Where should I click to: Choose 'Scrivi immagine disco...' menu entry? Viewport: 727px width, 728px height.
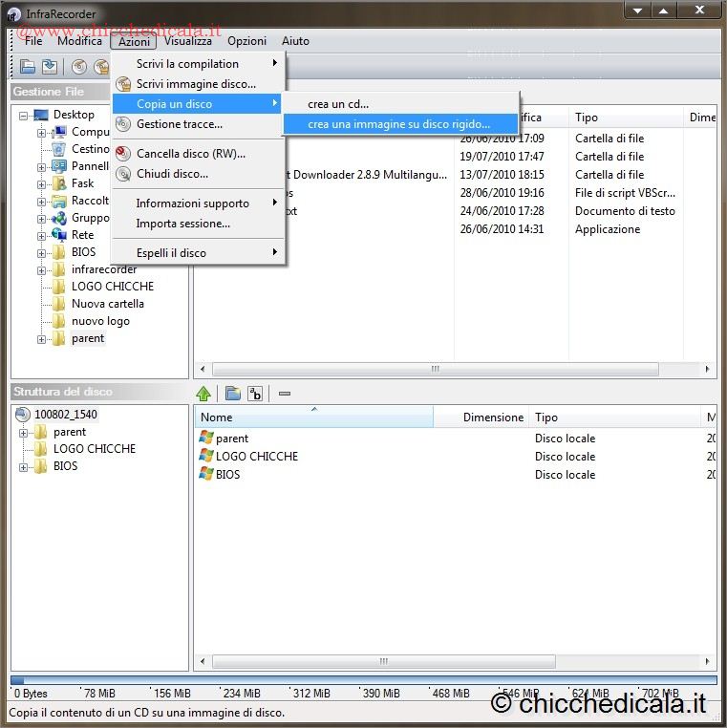click(196, 84)
